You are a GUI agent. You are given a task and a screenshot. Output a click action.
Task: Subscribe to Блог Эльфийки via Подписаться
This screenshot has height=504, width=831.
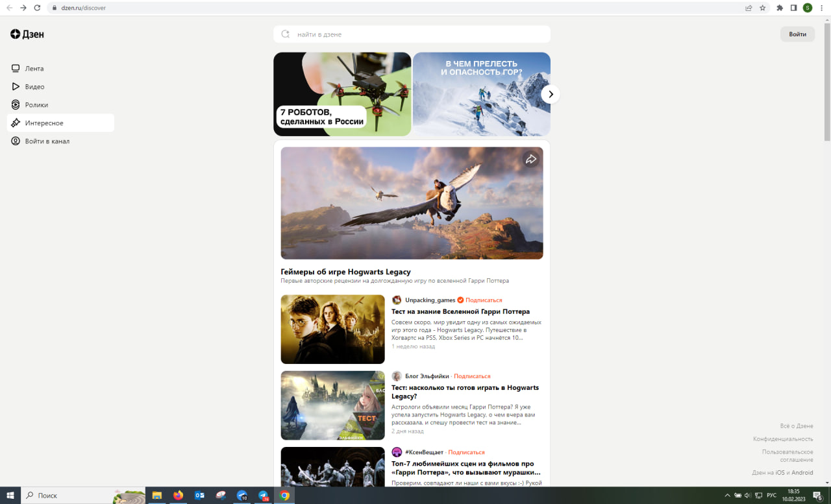click(x=472, y=376)
